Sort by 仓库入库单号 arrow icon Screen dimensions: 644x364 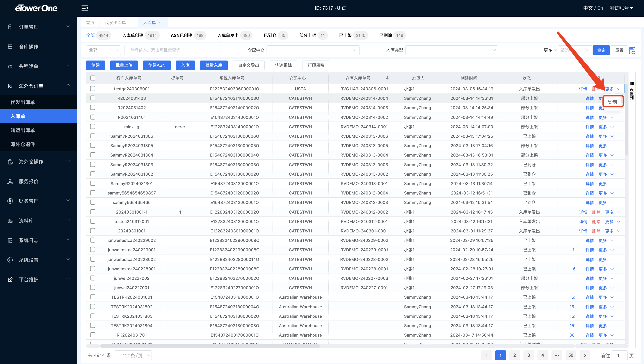[387, 78]
